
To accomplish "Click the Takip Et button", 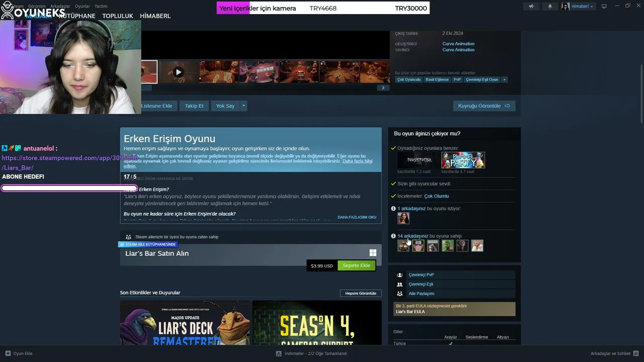I will 194,106.
